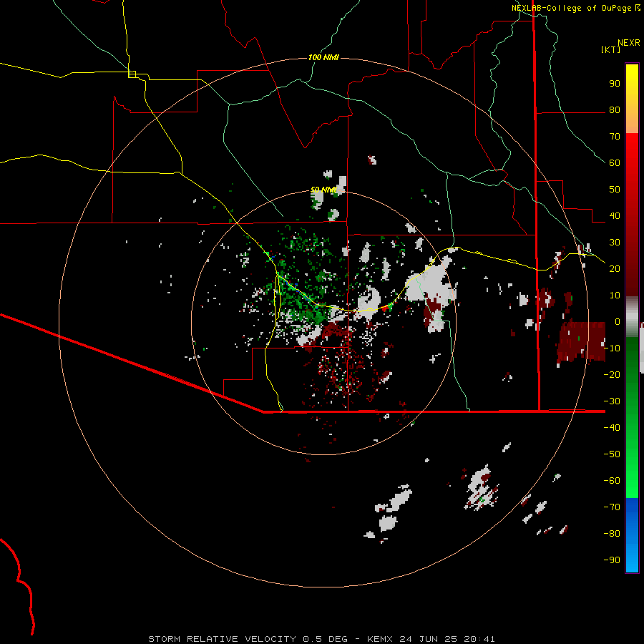Click the 70 value on velocity scale
This screenshot has width=644, height=644.
[x=615, y=137]
